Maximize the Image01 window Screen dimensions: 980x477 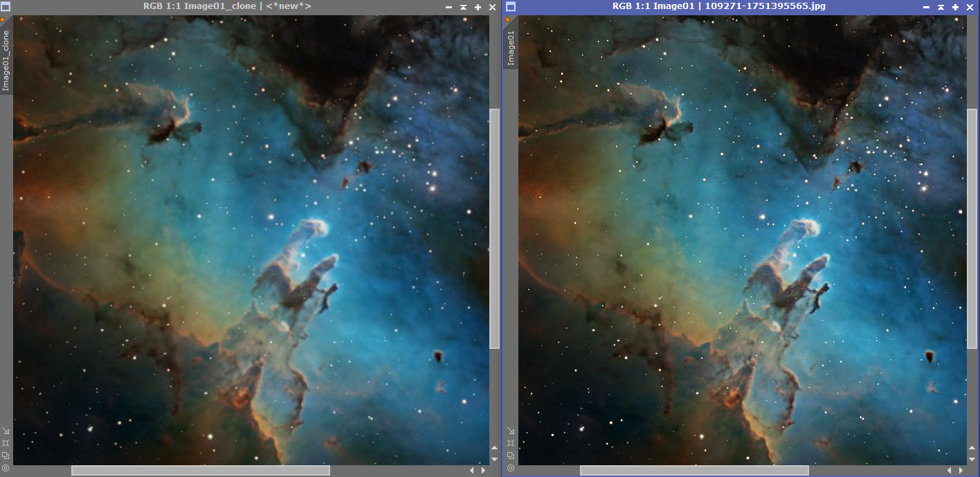pos(955,7)
